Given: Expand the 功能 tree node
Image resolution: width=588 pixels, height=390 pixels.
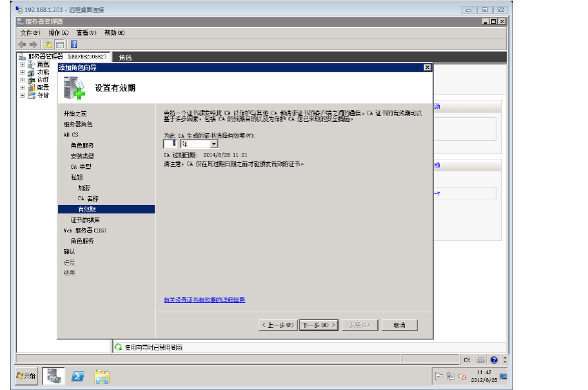Looking at the screenshot, I should (x=22, y=72).
